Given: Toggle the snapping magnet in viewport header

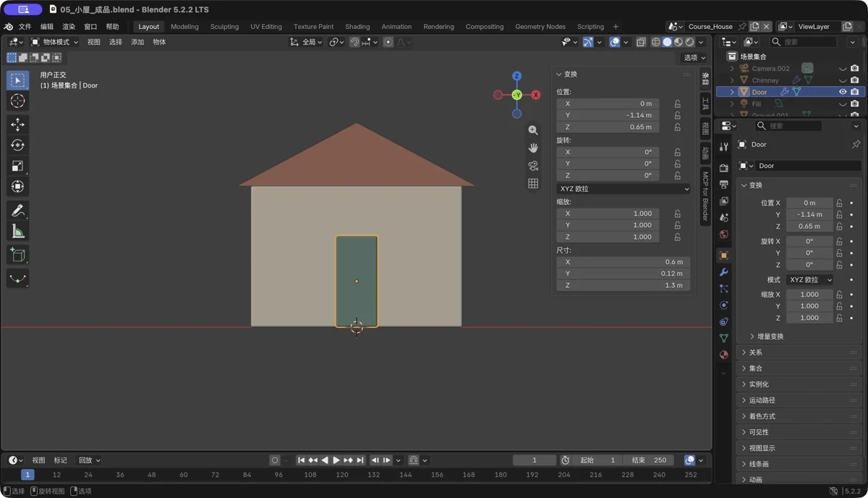Looking at the screenshot, I should click(354, 43).
